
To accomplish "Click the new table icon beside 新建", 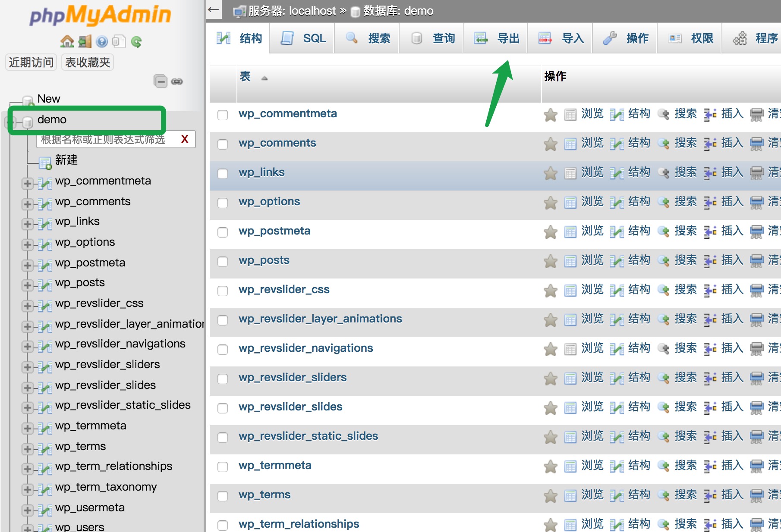I will click(45, 163).
